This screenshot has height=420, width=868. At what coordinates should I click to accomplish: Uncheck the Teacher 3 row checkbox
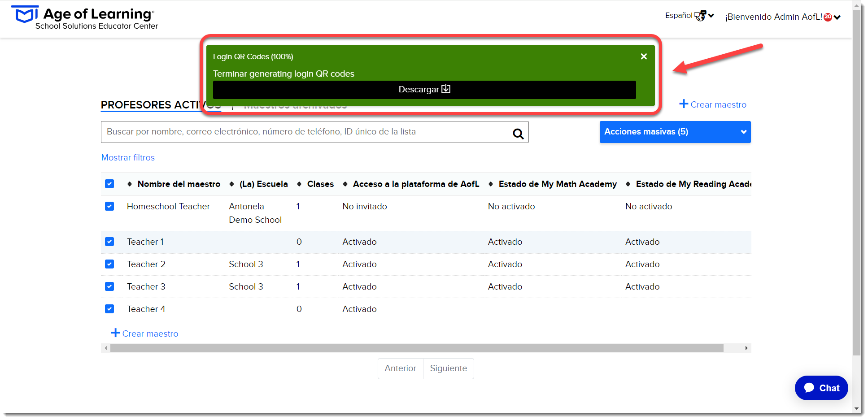coord(109,286)
